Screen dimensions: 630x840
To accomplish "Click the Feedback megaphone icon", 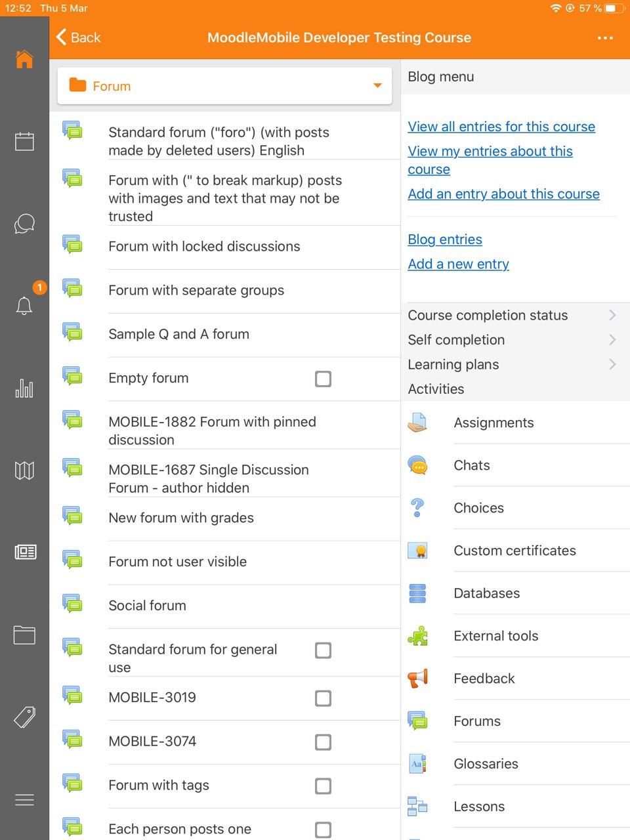I will tap(417, 679).
